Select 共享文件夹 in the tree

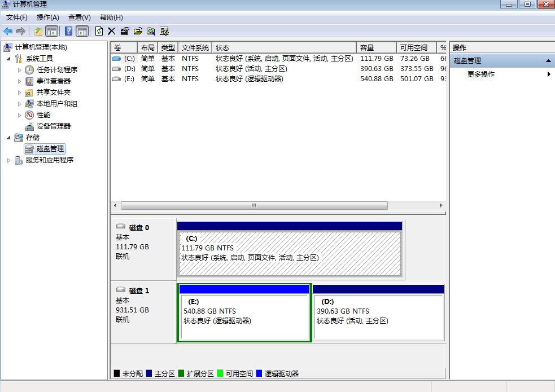click(x=54, y=93)
